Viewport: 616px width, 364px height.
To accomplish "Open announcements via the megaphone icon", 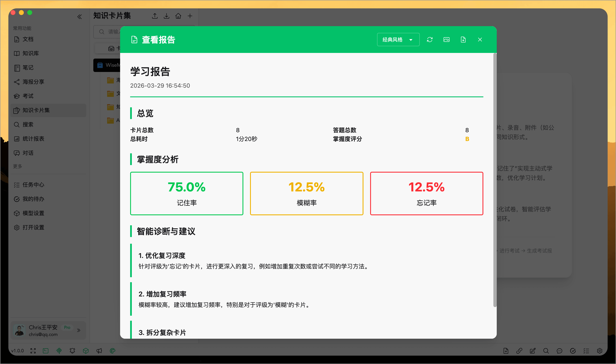I will tap(99, 351).
